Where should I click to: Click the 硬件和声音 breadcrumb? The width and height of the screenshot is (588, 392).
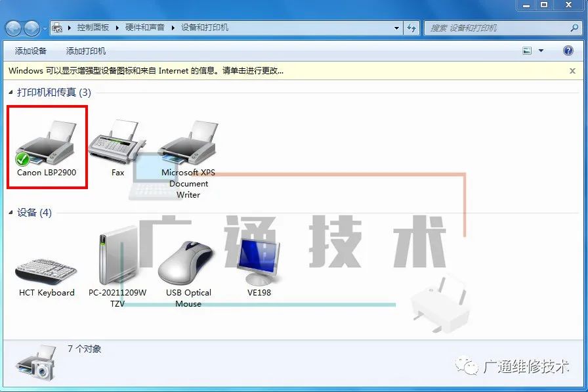[x=145, y=28]
